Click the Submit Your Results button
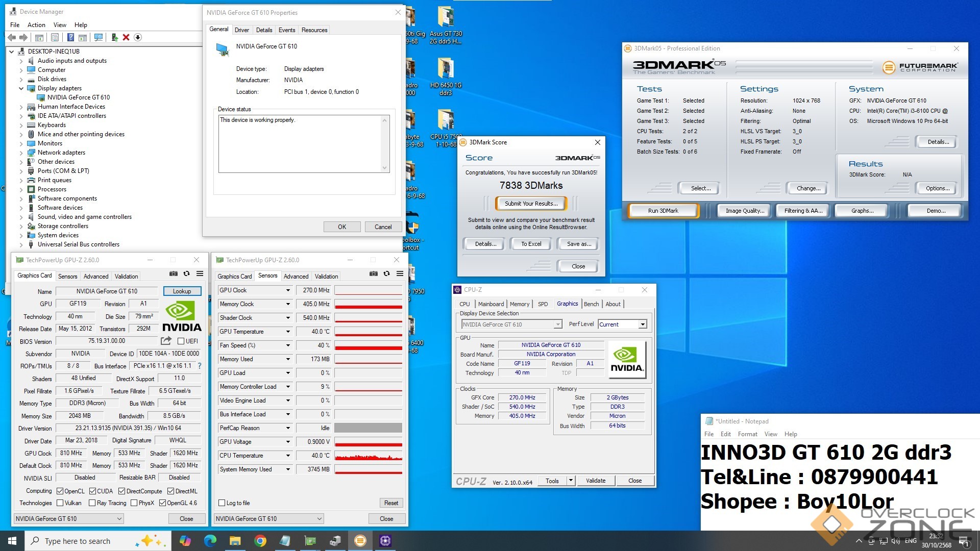 click(531, 204)
